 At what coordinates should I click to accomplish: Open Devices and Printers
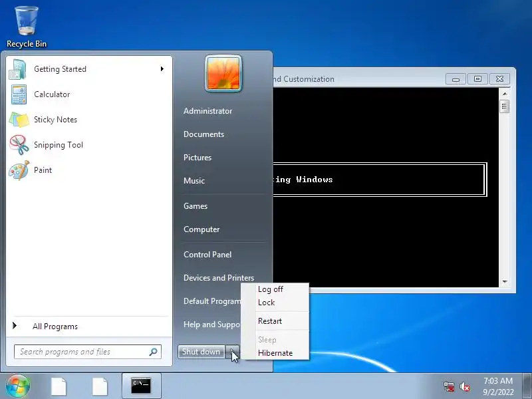coord(219,278)
